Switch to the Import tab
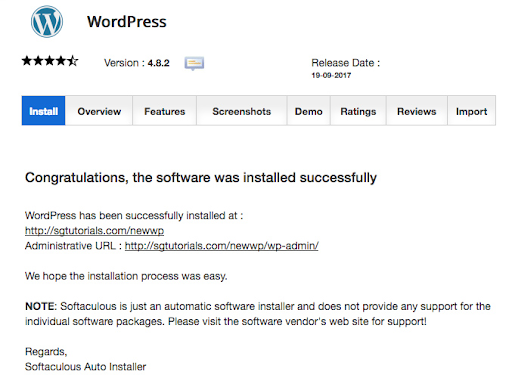Image resolution: width=512 pixels, height=378 pixels. (x=471, y=111)
